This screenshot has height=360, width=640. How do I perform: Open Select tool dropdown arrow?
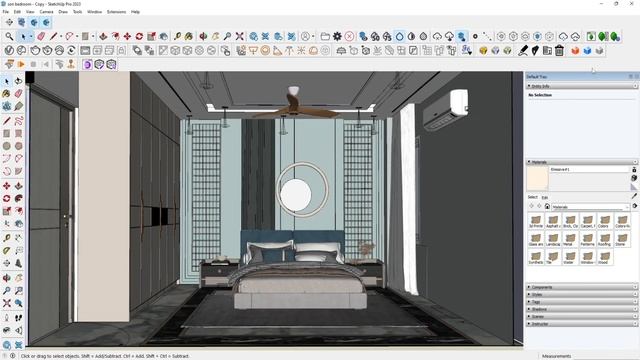tap(31, 36)
